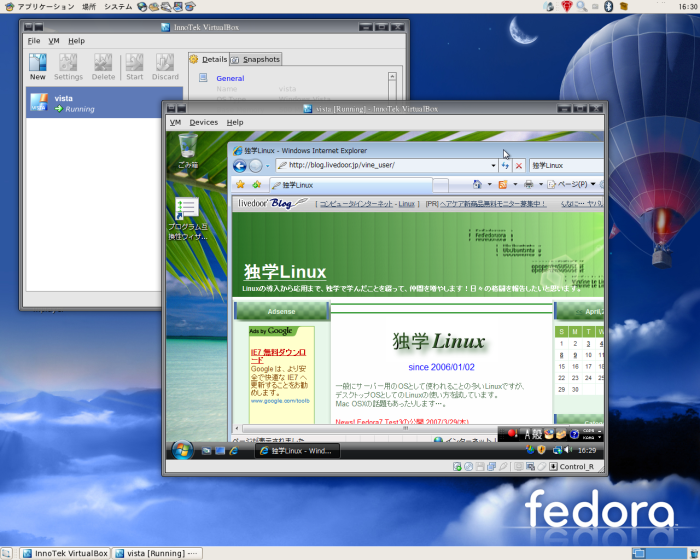Click the www.google.com/toolb ad URL

tap(280, 401)
